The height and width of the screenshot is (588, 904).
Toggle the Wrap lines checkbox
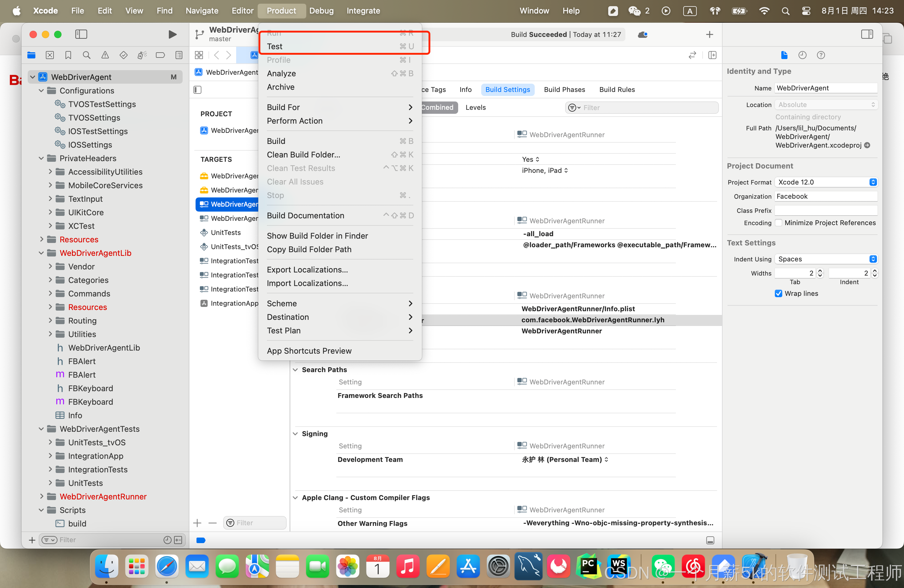[779, 294]
